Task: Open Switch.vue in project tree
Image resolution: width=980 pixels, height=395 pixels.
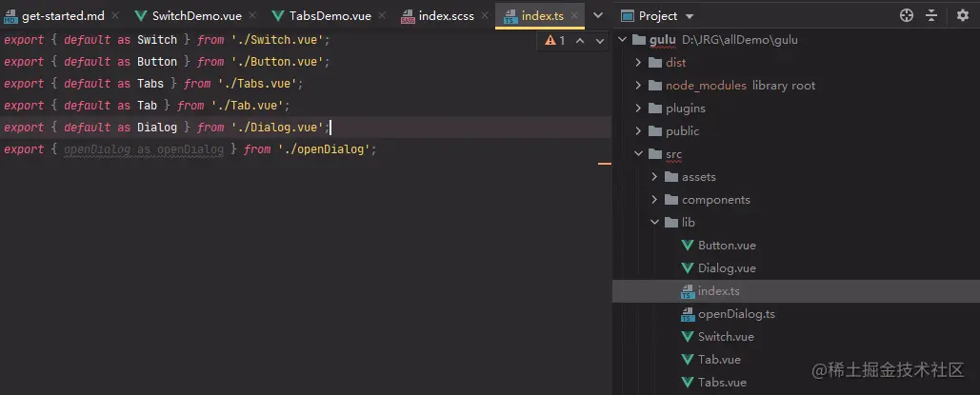Action: click(727, 337)
